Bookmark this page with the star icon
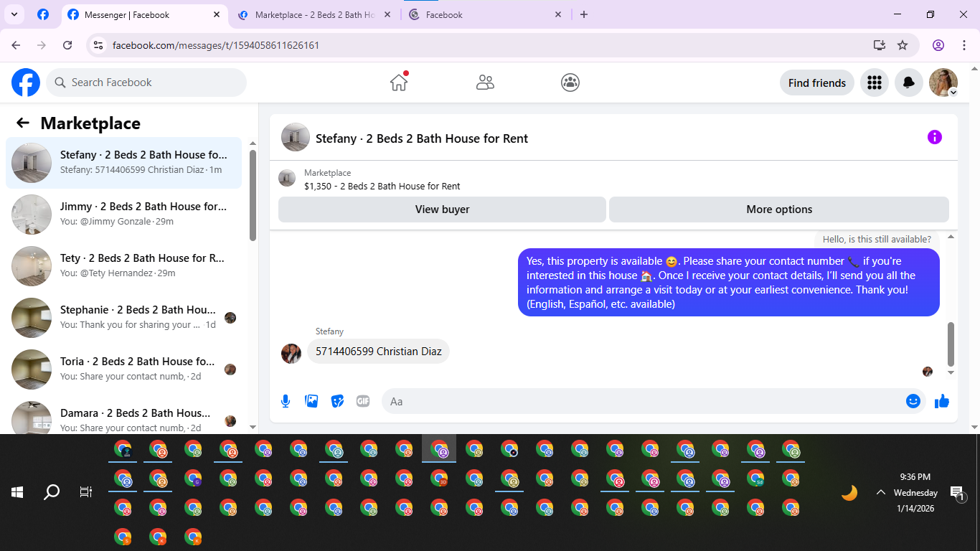The height and width of the screenshot is (551, 980). [x=903, y=45]
